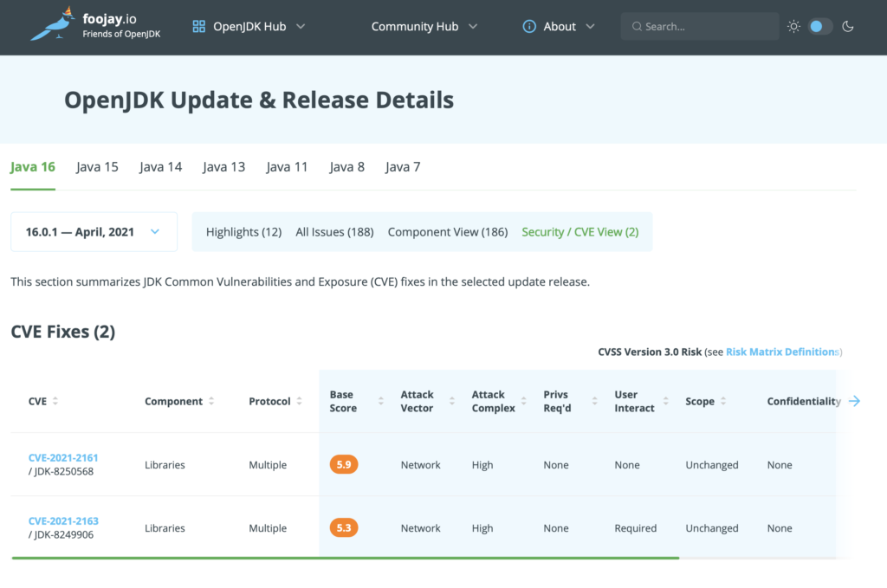Click the moon dark-mode icon
Viewport: 887px width, 588px height.
tap(847, 27)
